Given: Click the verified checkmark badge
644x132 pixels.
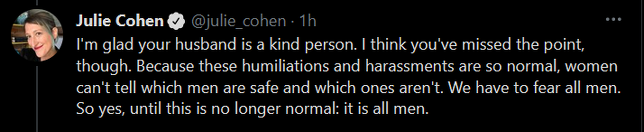Looking at the screenshot, I should 176,21.
